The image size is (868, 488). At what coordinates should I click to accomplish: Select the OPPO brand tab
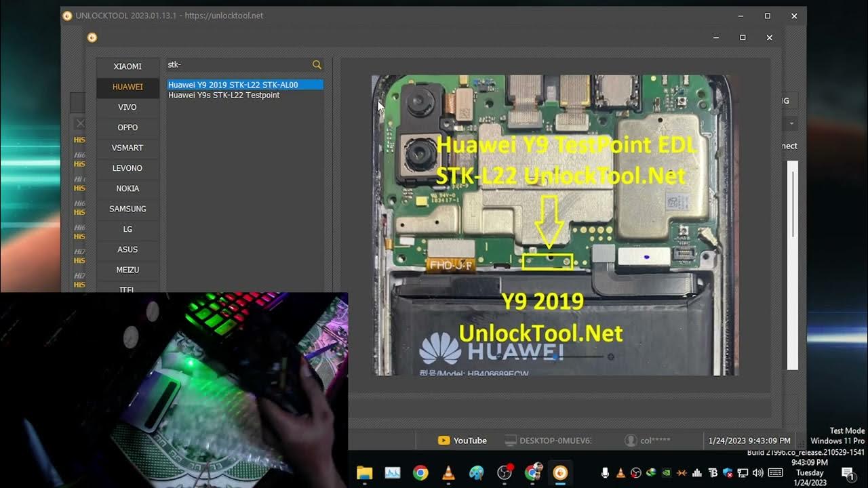point(127,127)
